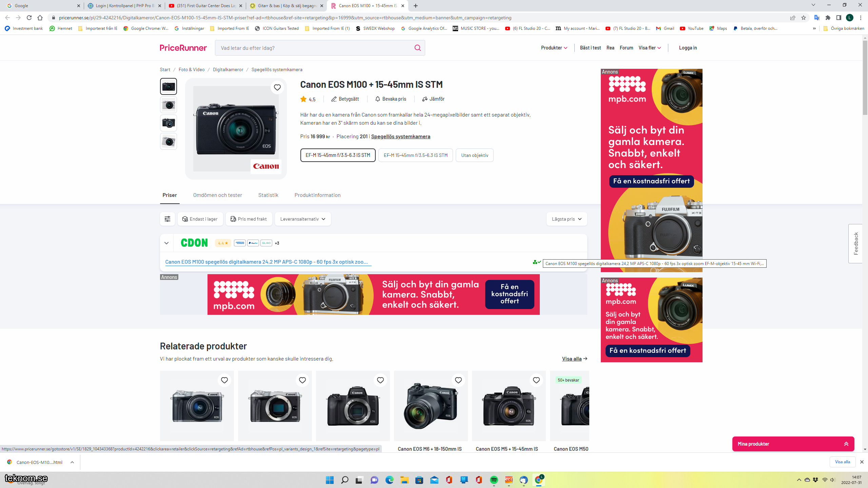Select the second EF-M 15-45mm f/3.5-6.3 variant
Viewport: 868px width, 488px height.
[x=416, y=155]
